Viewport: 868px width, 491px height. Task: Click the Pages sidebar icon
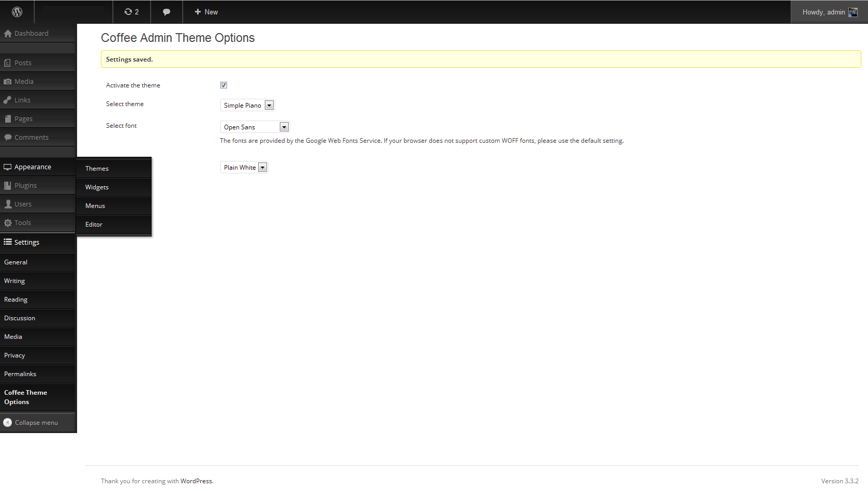8,119
